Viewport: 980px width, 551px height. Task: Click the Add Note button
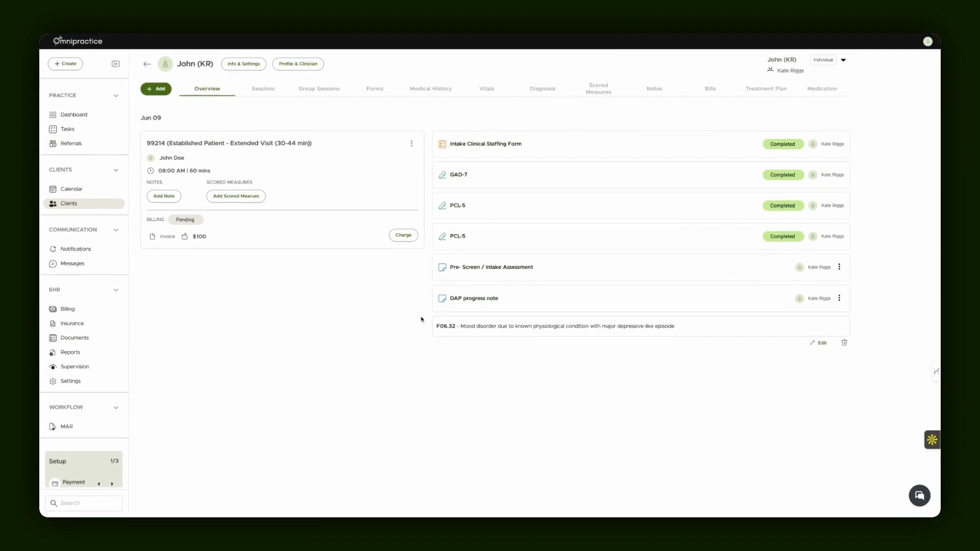[164, 196]
